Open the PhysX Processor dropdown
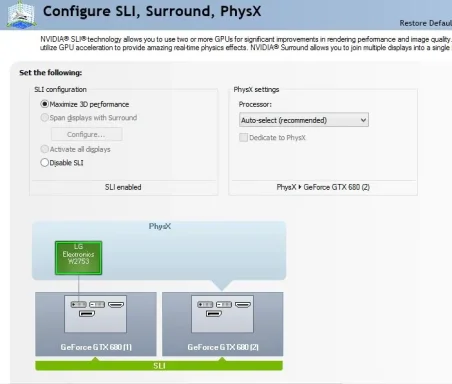Viewport: 452px width, 384px height. [304, 120]
